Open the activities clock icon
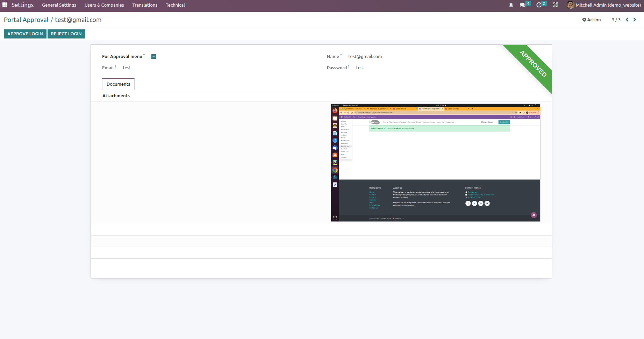This screenshot has width=644, height=339. [539, 5]
